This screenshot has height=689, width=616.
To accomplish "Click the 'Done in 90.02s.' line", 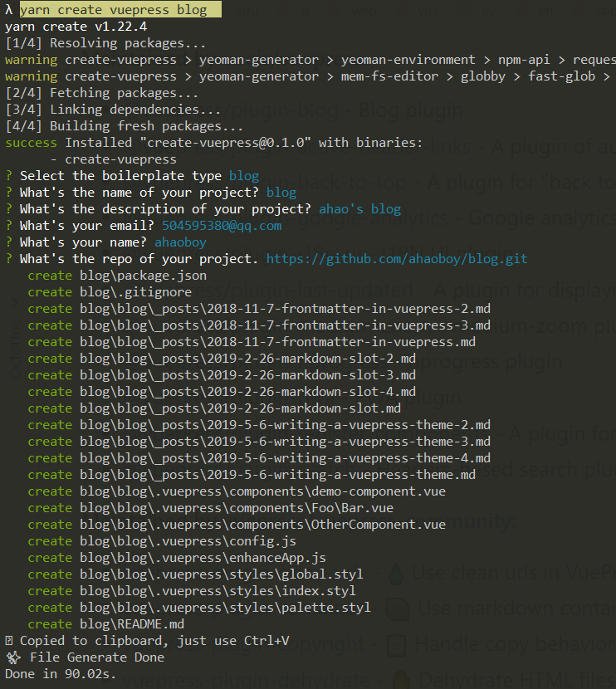I will coord(61,675).
